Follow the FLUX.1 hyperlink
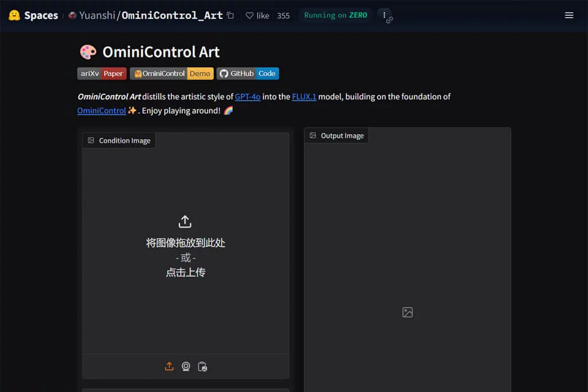 pyautogui.click(x=304, y=97)
